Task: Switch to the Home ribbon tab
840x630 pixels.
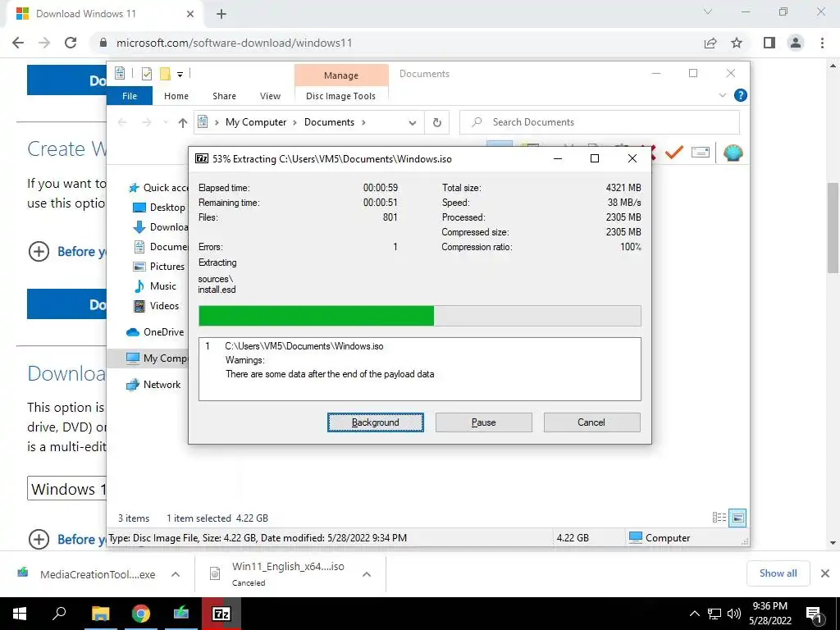Action: [176, 96]
